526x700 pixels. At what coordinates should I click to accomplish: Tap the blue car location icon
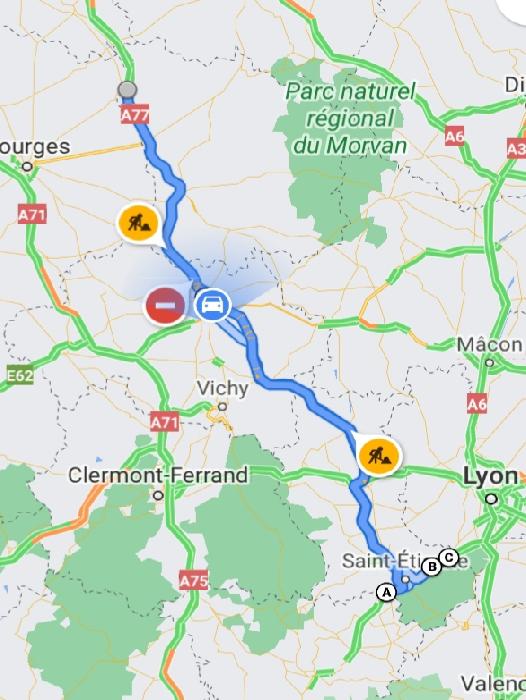[x=213, y=305]
